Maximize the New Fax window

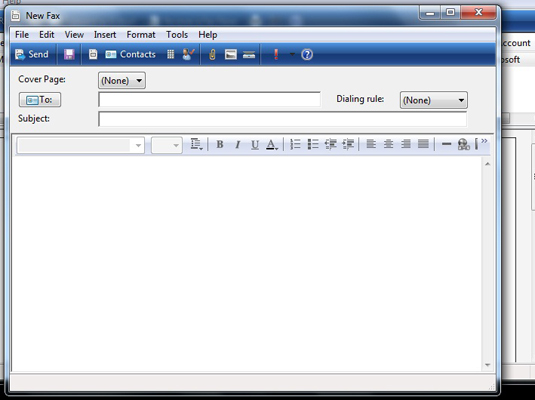tap(450, 13)
